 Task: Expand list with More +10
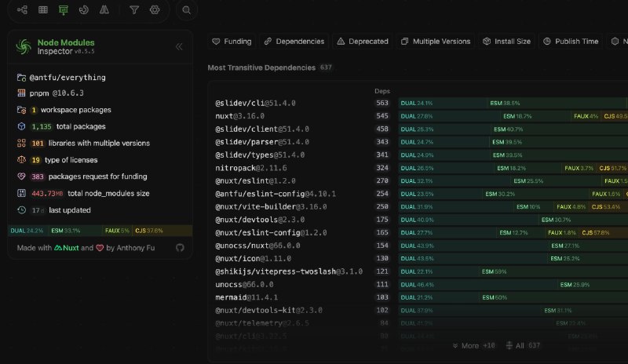click(473, 345)
